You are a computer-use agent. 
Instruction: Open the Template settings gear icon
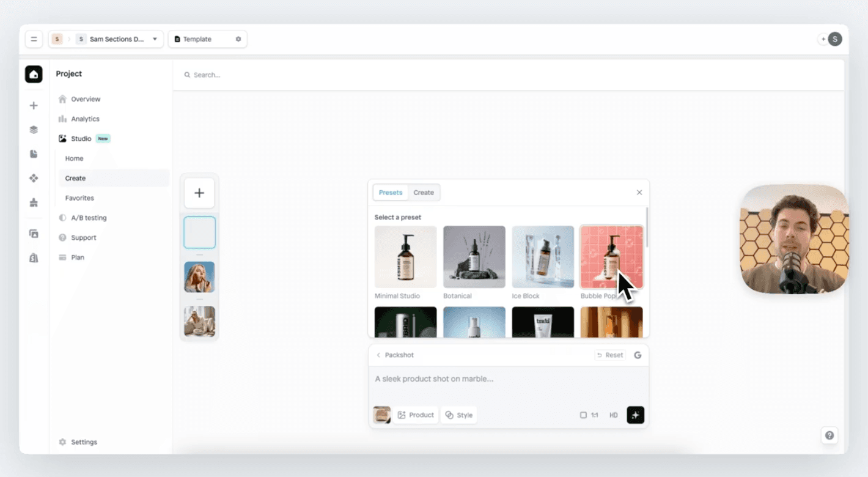(238, 39)
